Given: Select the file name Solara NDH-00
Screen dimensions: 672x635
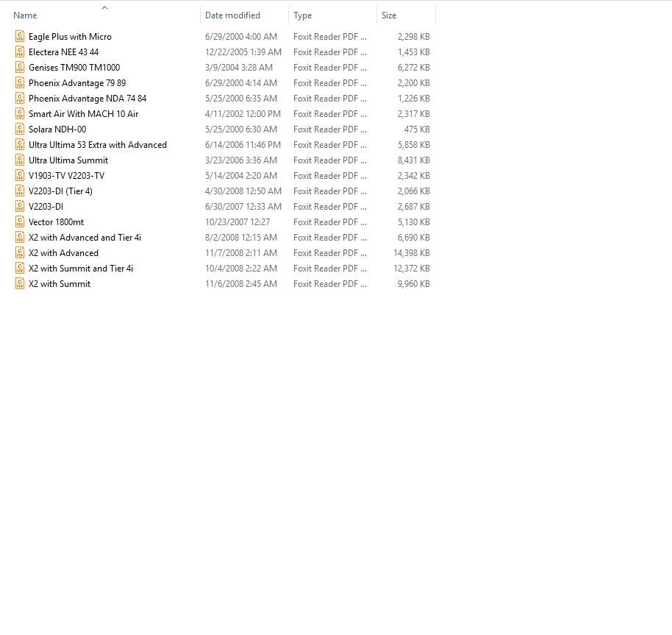Looking at the screenshot, I should (57, 129).
